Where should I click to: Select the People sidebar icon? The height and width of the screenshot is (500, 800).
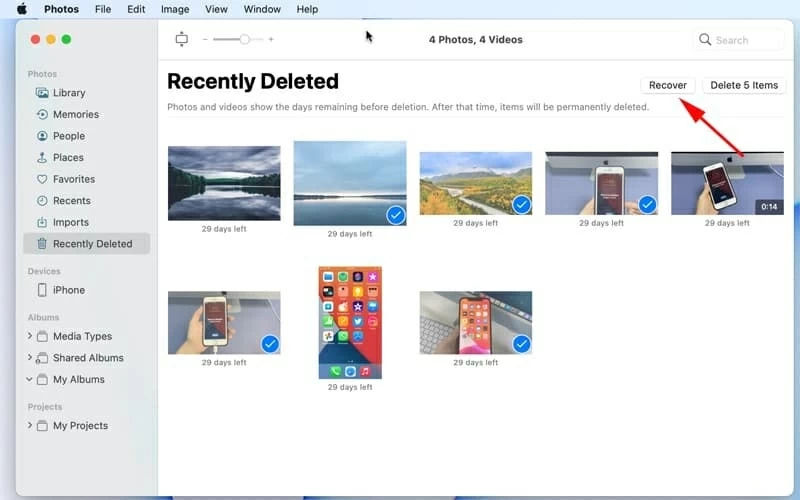(x=42, y=136)
